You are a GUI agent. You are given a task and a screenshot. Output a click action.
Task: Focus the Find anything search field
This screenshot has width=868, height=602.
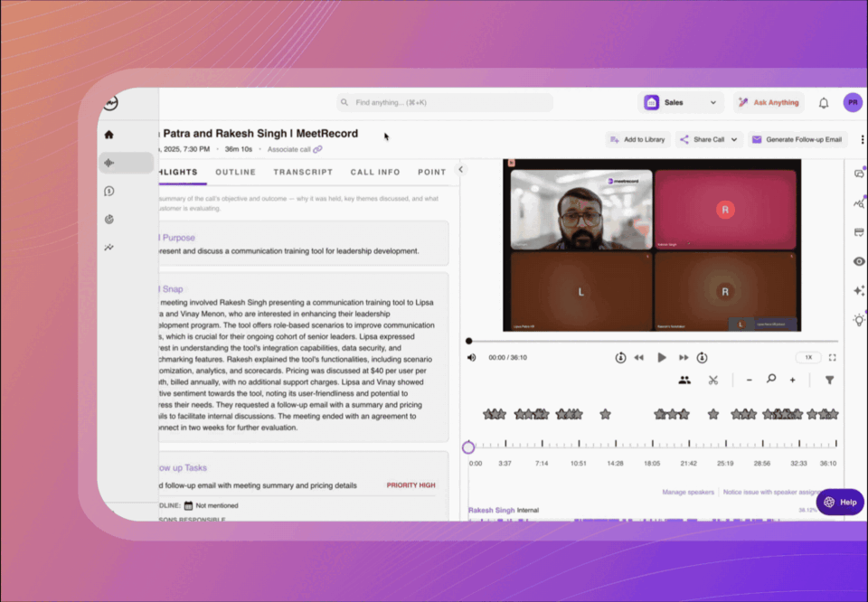tap(445, 102)
